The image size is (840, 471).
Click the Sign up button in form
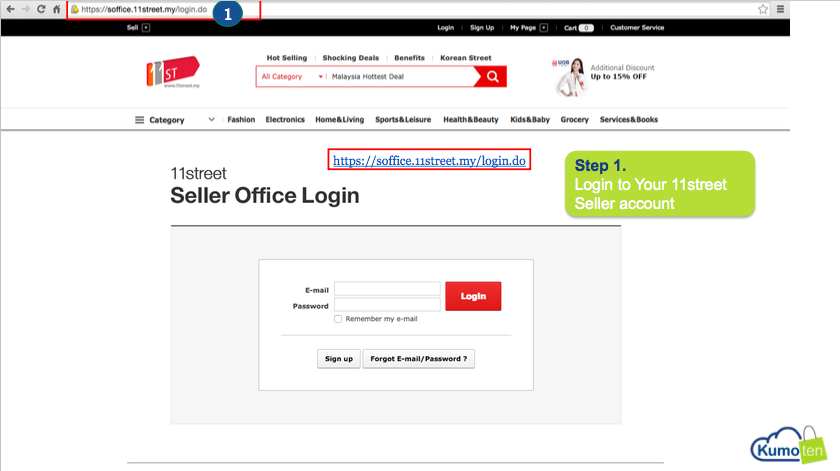[x=339, y=359]
